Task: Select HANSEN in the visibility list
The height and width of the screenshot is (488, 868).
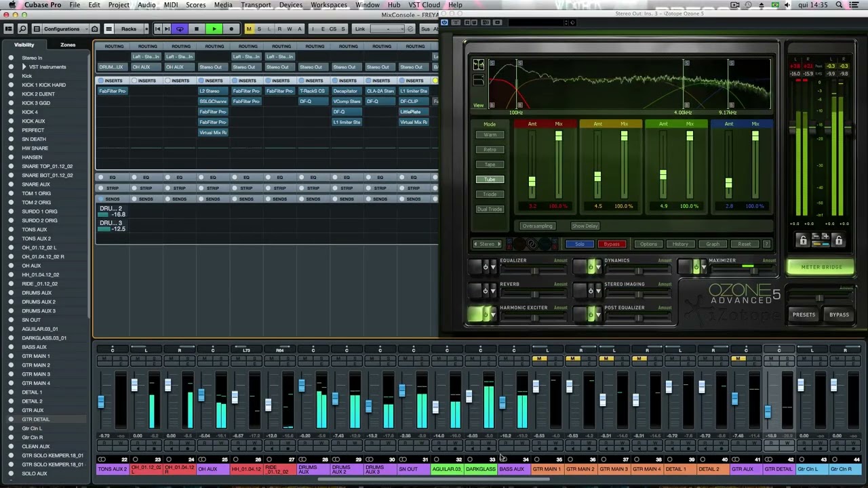Action: click(x=32, y=157)
